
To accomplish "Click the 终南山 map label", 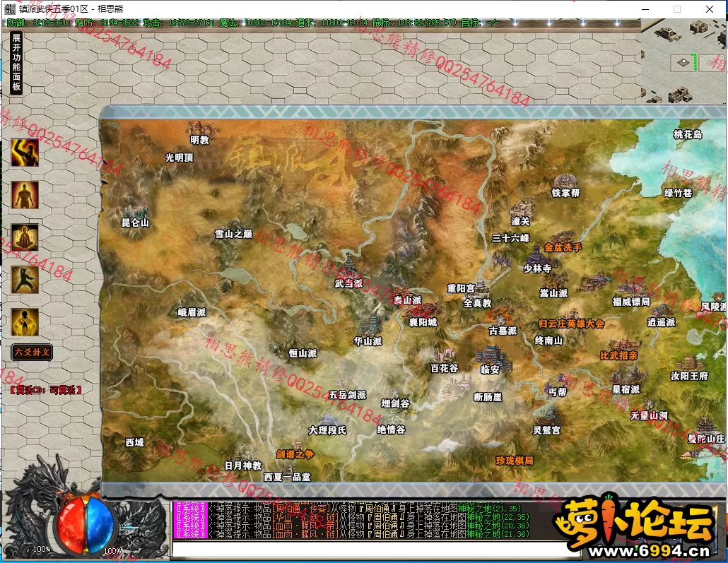I will click(548, 340).
